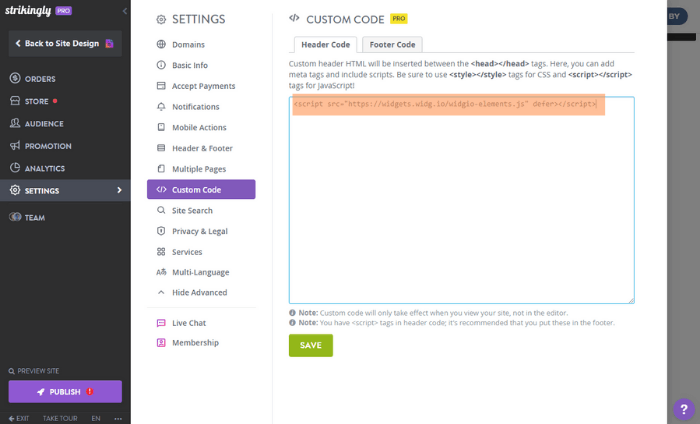Click the Team icon in sidebar

[x=15, y=217]
